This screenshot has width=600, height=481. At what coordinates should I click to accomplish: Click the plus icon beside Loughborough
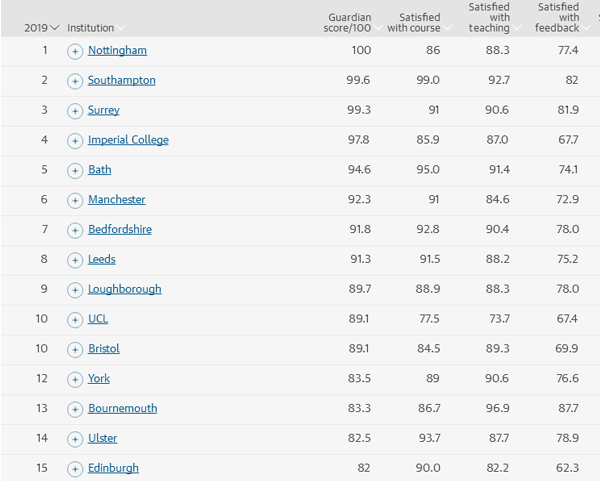point(75,290)
